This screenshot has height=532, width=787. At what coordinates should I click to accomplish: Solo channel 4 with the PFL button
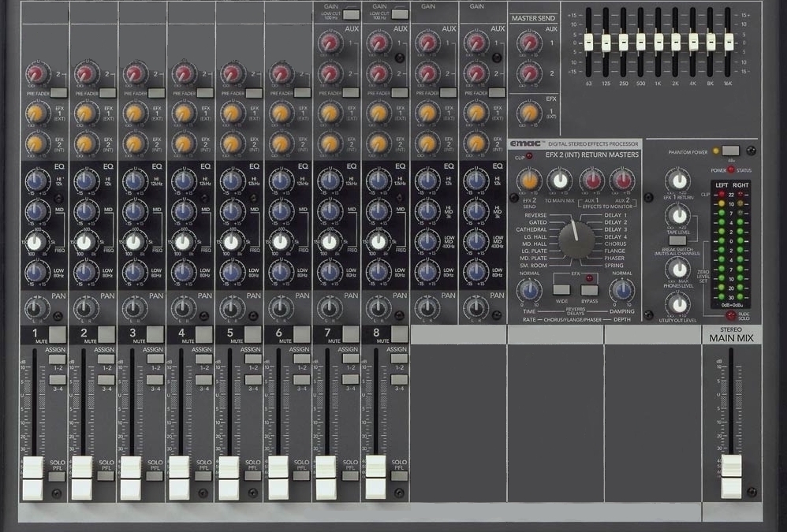[x=203, y=476]
